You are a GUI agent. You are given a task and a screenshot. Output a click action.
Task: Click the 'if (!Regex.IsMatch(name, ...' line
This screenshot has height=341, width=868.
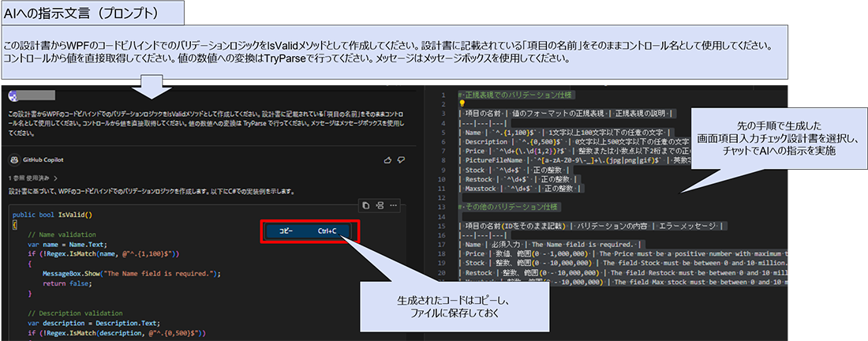(x=103, y=253)
